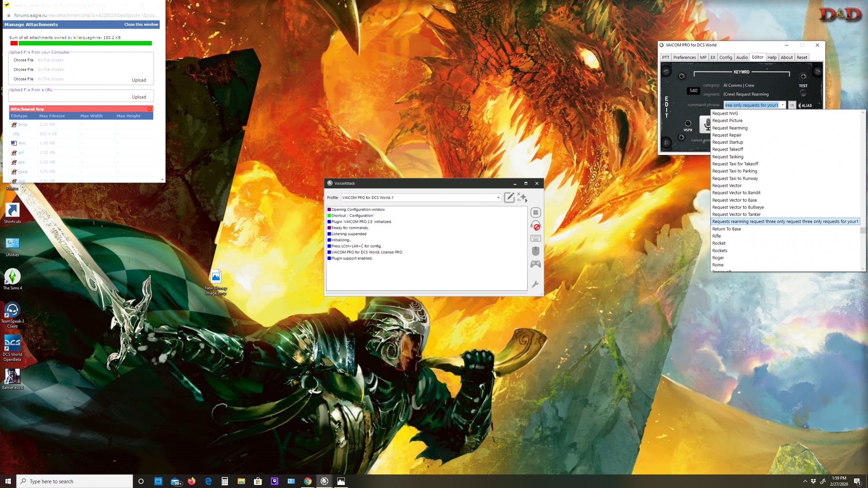This screenshot has height=488, width=868.
Task: Open Google Chrome from the taskbar
Action: click(308, 481)
